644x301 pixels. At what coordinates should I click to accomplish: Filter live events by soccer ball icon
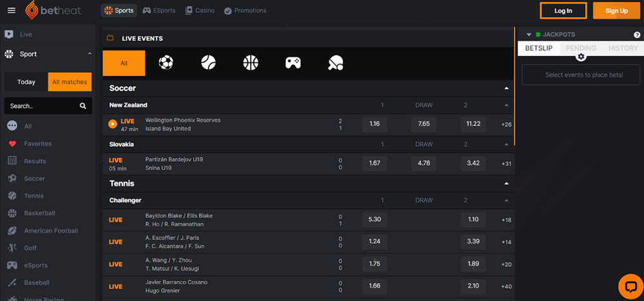166,63
